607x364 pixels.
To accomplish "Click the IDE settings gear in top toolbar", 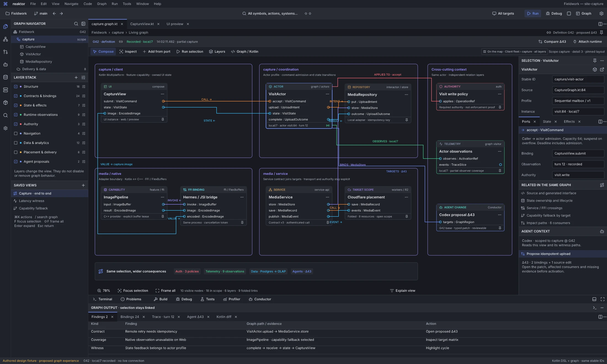I will 601,14.
